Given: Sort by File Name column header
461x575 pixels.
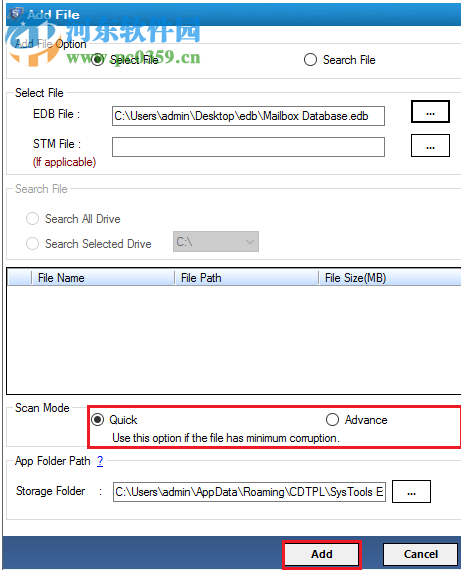Looking at the screenshot, I should (x=103, y=278).
